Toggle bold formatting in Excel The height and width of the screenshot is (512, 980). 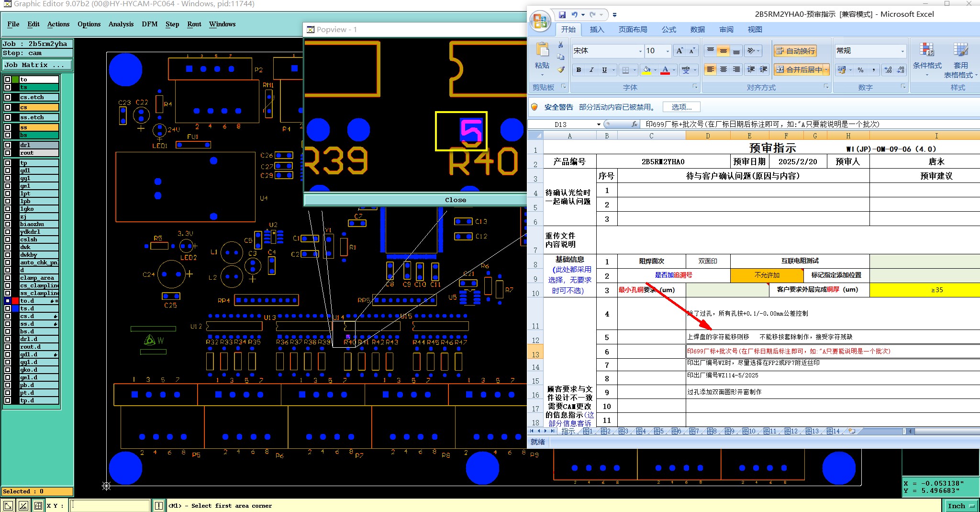pos(579,70)
